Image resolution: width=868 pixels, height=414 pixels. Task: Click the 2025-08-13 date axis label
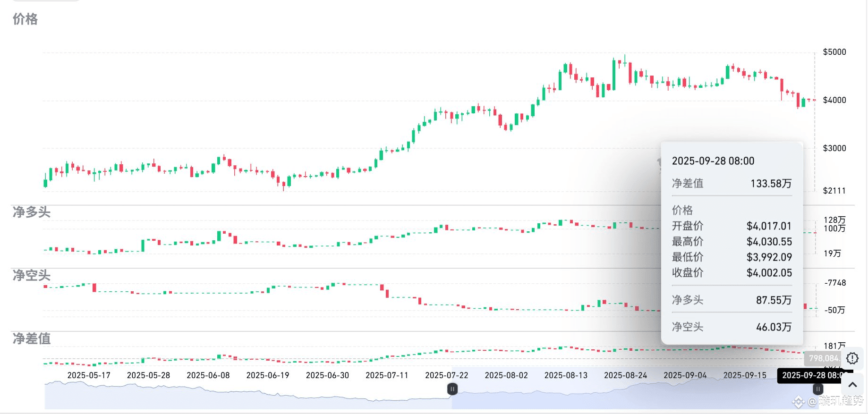[566, 375]
